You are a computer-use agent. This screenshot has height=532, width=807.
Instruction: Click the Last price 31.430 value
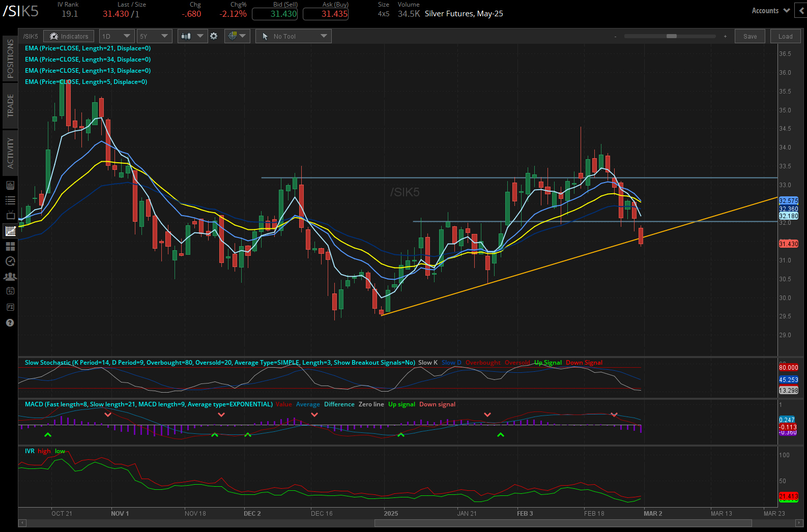(116, 14)
